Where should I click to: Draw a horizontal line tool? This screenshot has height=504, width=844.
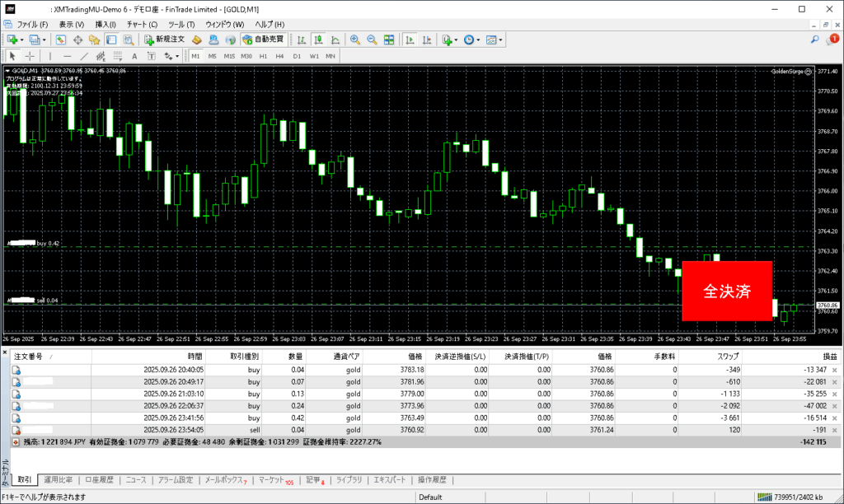point(68,56)
